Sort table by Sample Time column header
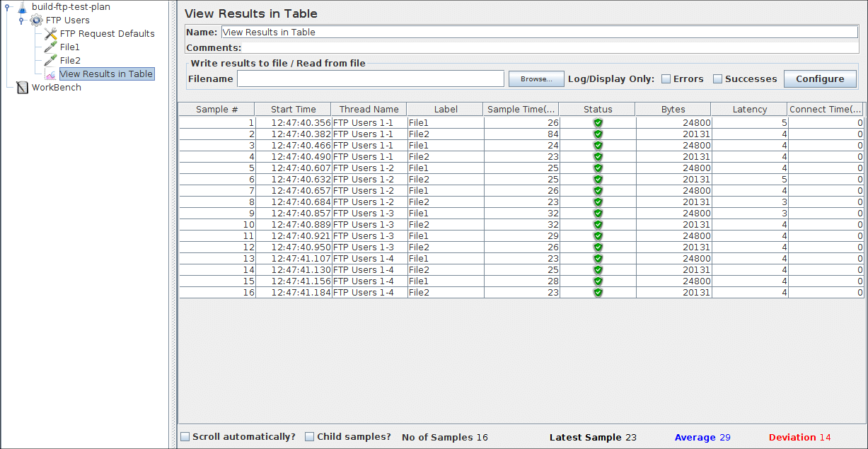 522,110
